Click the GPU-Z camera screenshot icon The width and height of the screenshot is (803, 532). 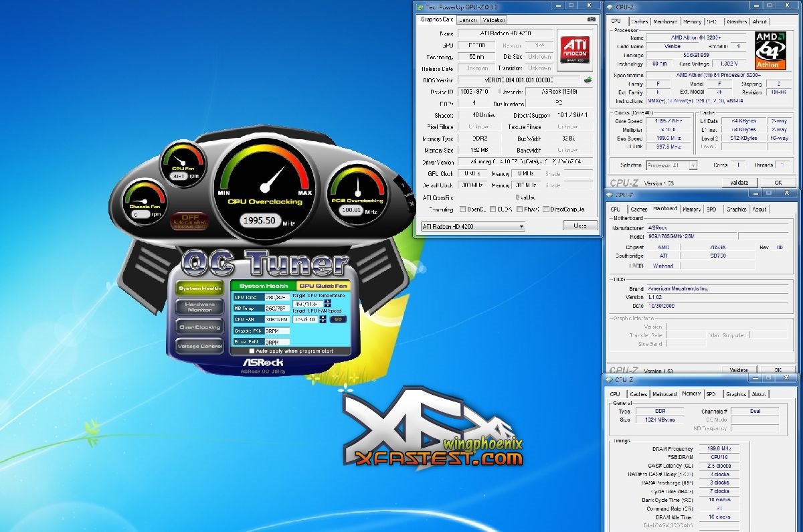(x=590, y=21)
